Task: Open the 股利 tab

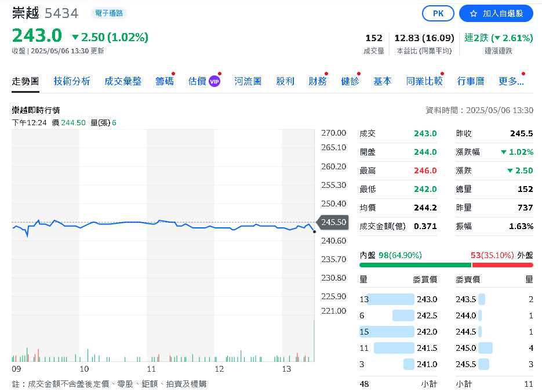Action: [285, 81]
